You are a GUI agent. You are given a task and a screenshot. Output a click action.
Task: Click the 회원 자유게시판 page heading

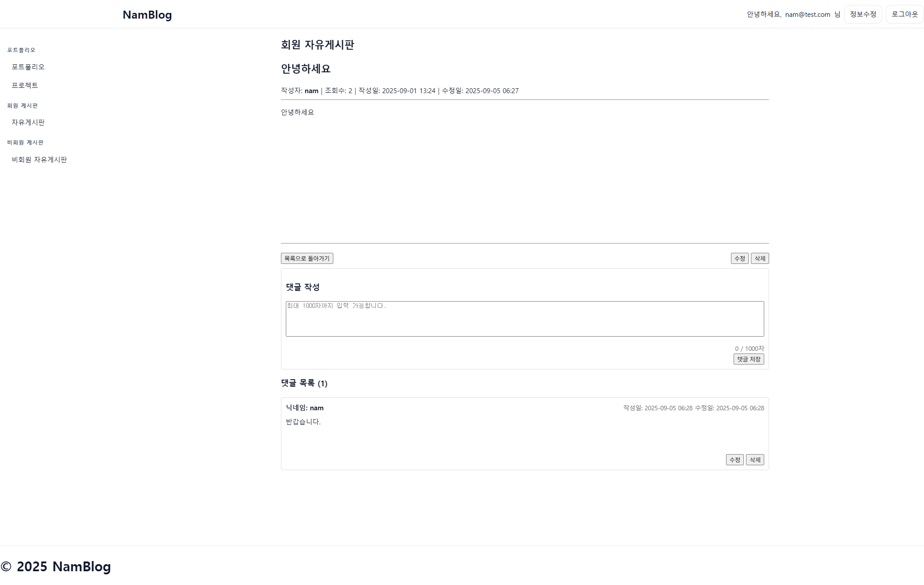click(x=317, y=45)
